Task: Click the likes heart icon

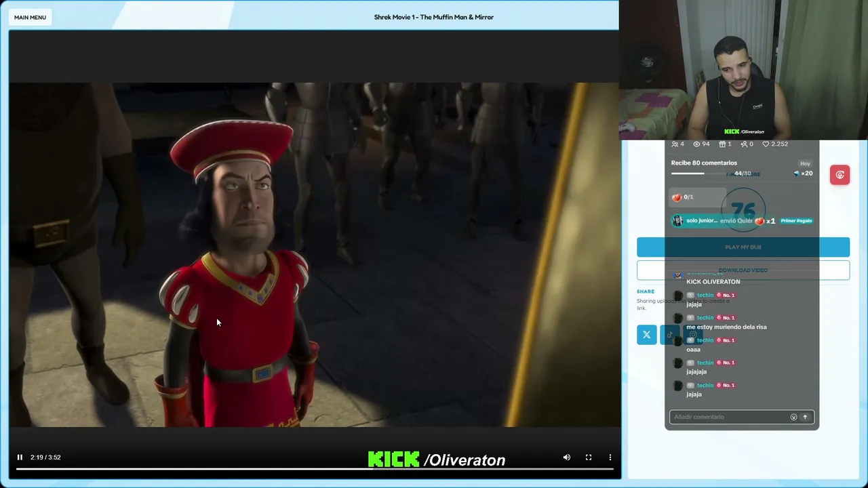Action: (766, 144)
